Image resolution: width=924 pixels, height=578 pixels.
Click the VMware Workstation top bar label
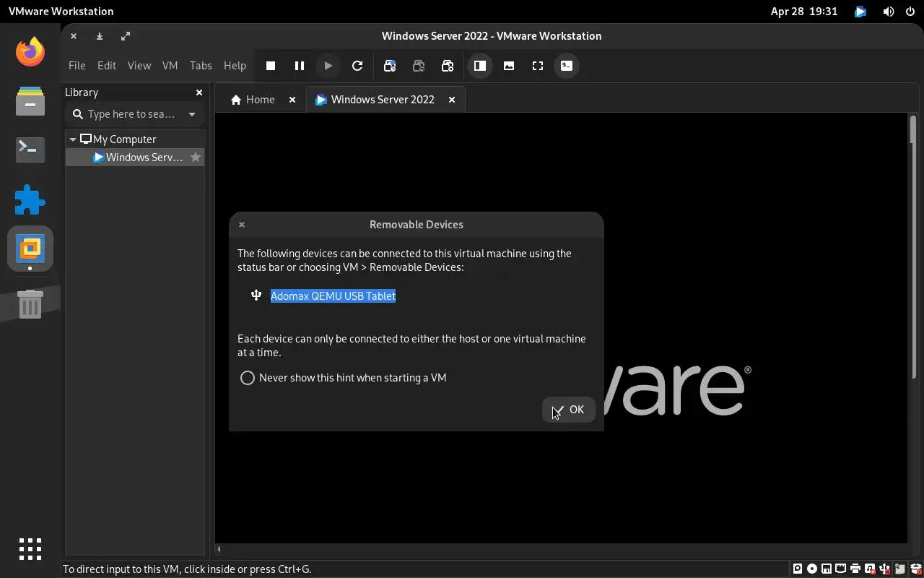61,12
